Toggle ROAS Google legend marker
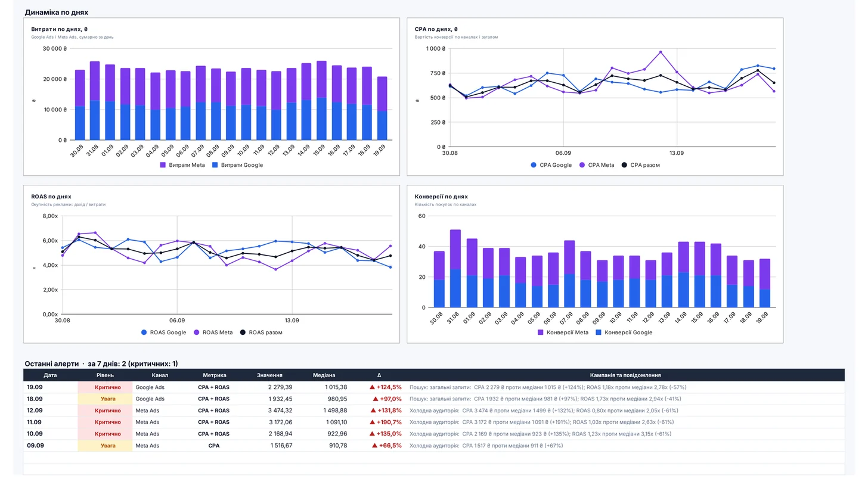The width and height of the screenshot is (868, 488). 144,332
